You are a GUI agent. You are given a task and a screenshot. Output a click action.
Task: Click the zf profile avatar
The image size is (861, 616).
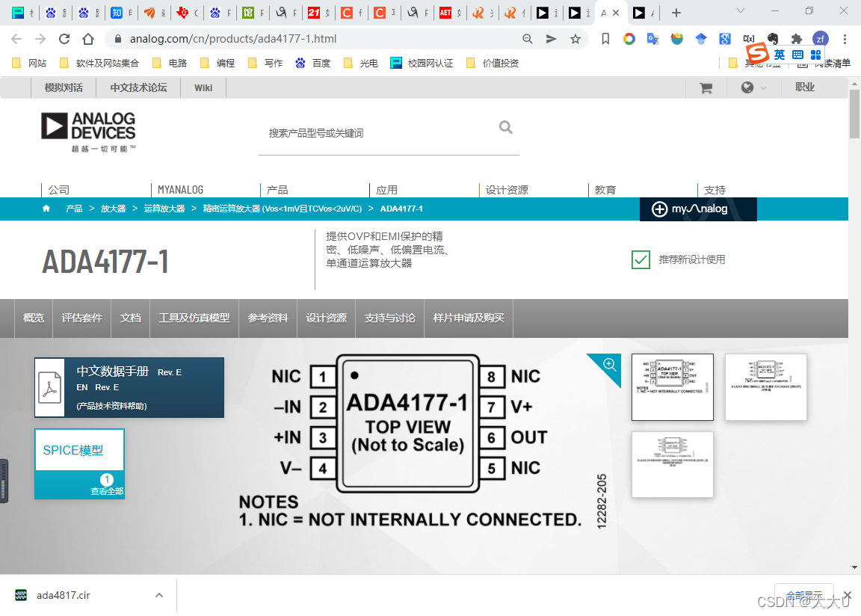pyautogui.click(x=821, y=39)
